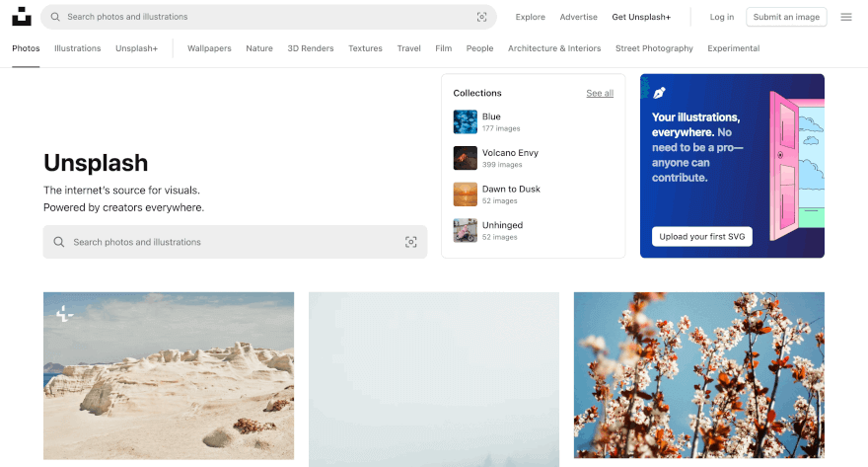The height and width of the screenshot is (467, 868).
Task: Click Volcano Envy collection title
Action: tap(510, 153)
